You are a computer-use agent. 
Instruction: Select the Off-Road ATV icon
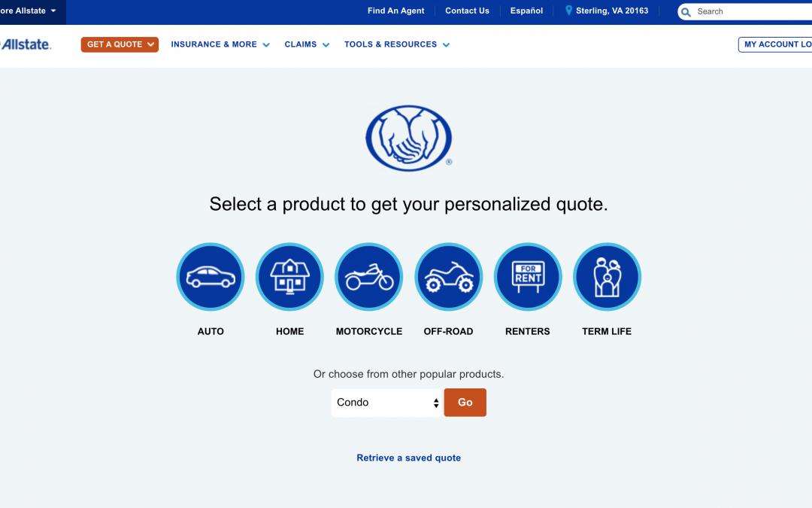click(448, 277)
